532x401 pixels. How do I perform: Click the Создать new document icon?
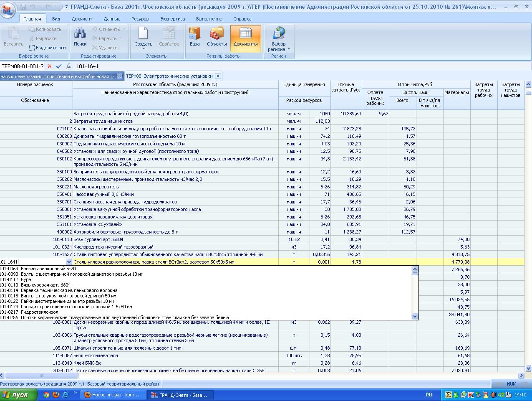[x=143, y=34]
